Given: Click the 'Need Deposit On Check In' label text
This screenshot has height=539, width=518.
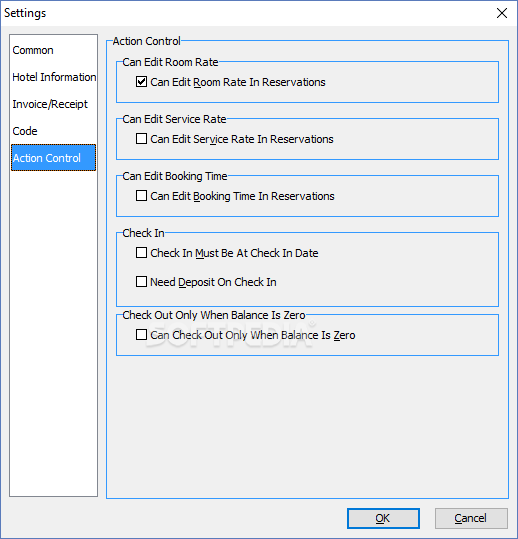Looking at the screenshot, I should 213,282.
